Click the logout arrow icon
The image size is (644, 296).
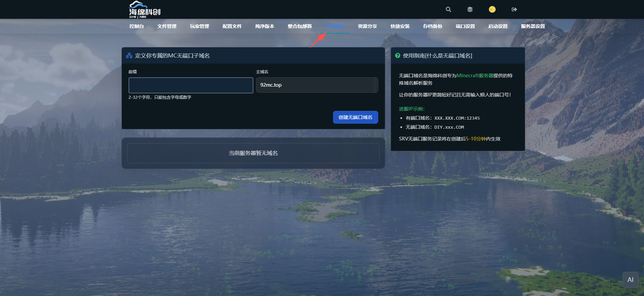[x=514, y=9]
